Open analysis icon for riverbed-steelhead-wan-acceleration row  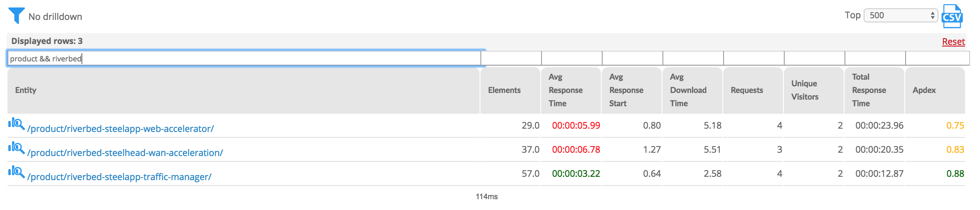coord(17,148)
